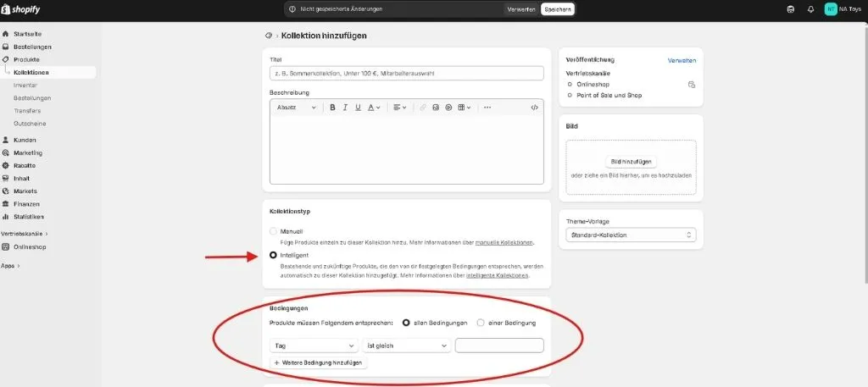This screenshot has height=387, width=868.
Task: Click 'Weitere Bedingung hinzufügen' button
Action: pyautogui.click(x=319, y=363)
